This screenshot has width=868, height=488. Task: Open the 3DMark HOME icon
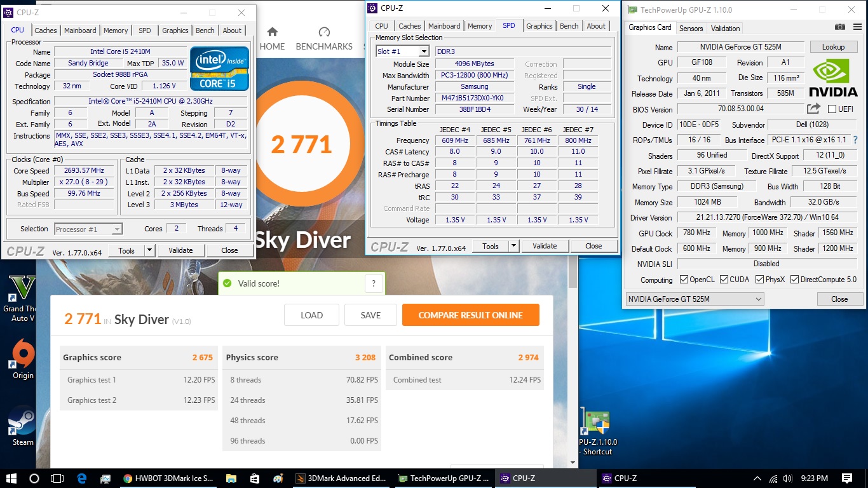click(272, 32)
